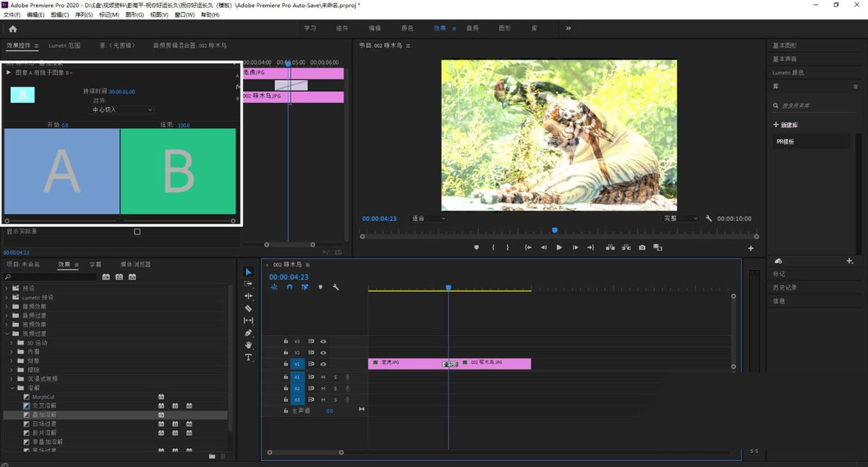Choose the Hand tool
868x467 pixels.
(x=248, y=345)
